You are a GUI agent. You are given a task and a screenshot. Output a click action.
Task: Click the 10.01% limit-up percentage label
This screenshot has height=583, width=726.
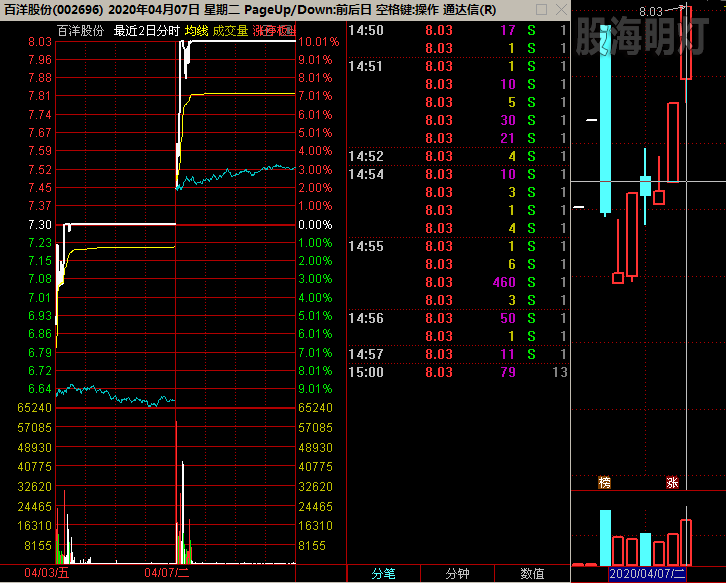tap(319, 42)
